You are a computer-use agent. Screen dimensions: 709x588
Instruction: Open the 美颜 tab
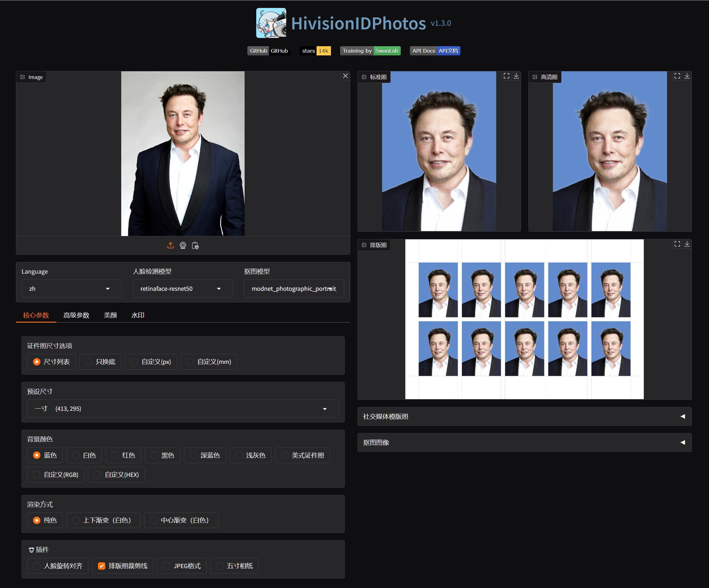[110, 315]
